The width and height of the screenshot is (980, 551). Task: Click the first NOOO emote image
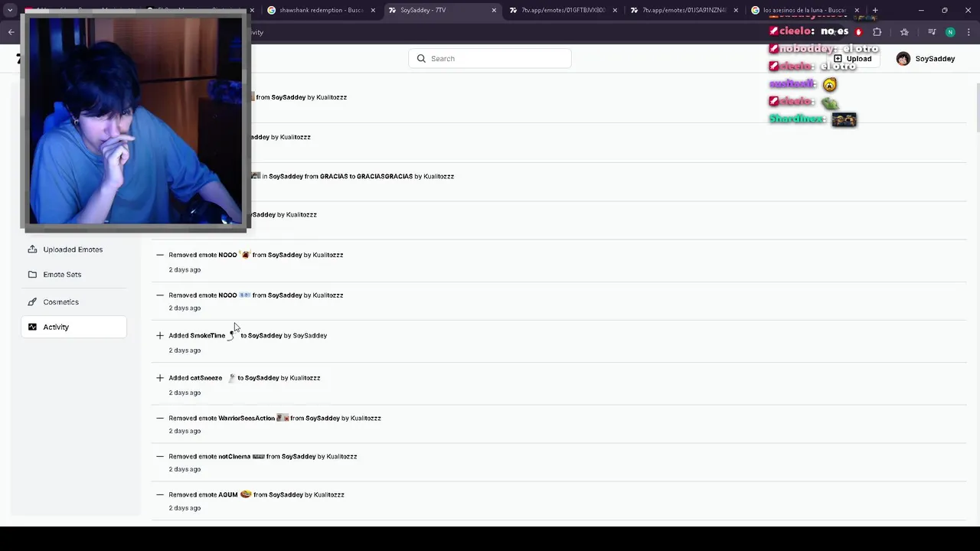(245, 255)
